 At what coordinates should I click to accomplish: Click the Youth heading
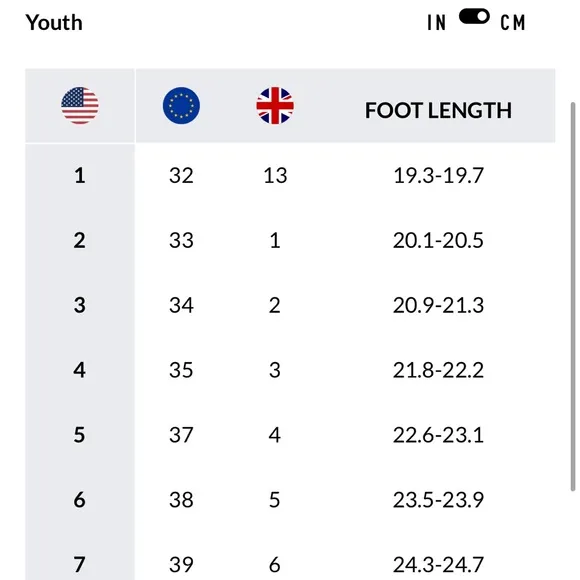coord(54,23)
